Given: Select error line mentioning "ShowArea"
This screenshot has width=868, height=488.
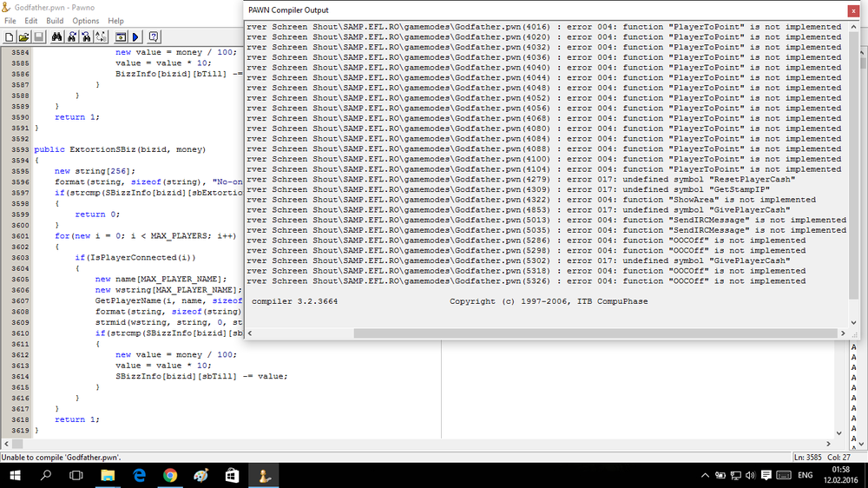Looking at the screenshot, I should coord(531,200).
